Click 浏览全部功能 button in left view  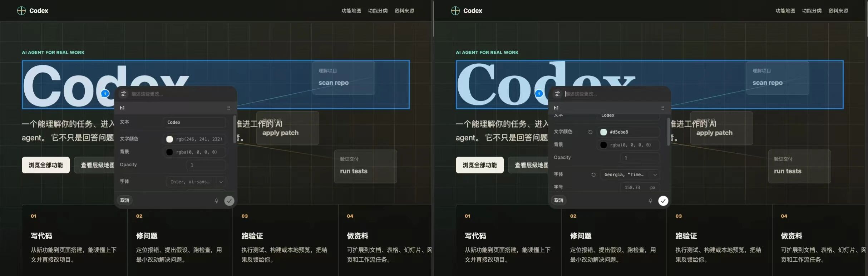[x=46, y=165]
